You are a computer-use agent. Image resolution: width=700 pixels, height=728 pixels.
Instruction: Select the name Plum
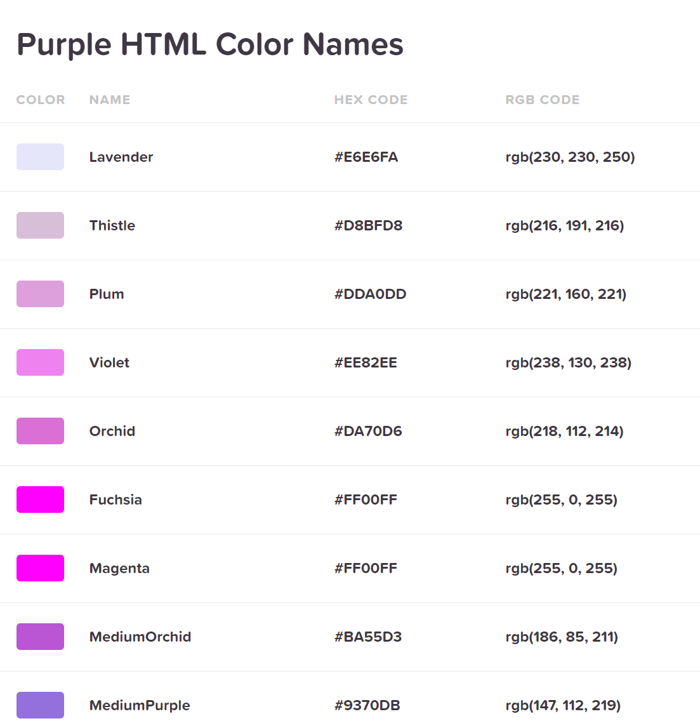pos(107,294)
